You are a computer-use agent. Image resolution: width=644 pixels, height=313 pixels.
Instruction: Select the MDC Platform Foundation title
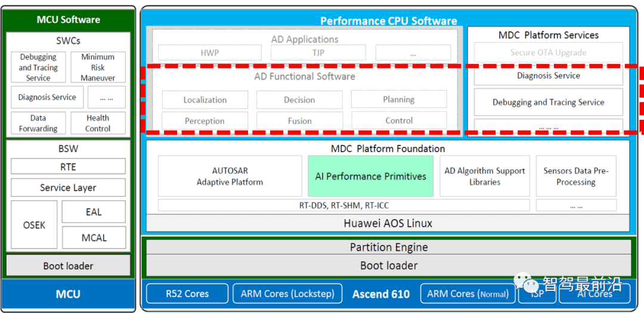click(388, 148)
